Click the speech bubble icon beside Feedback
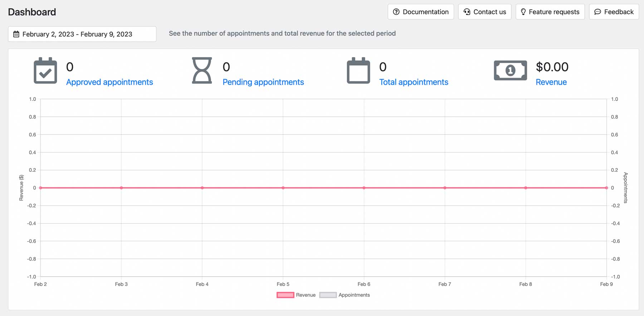This screenshot has height=316, width=644. [x=597, y=12]
